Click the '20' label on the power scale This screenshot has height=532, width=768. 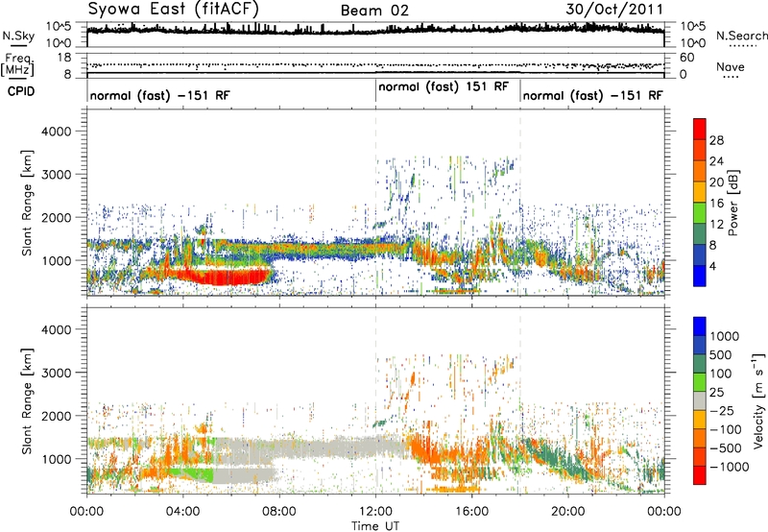pos(716,182)
